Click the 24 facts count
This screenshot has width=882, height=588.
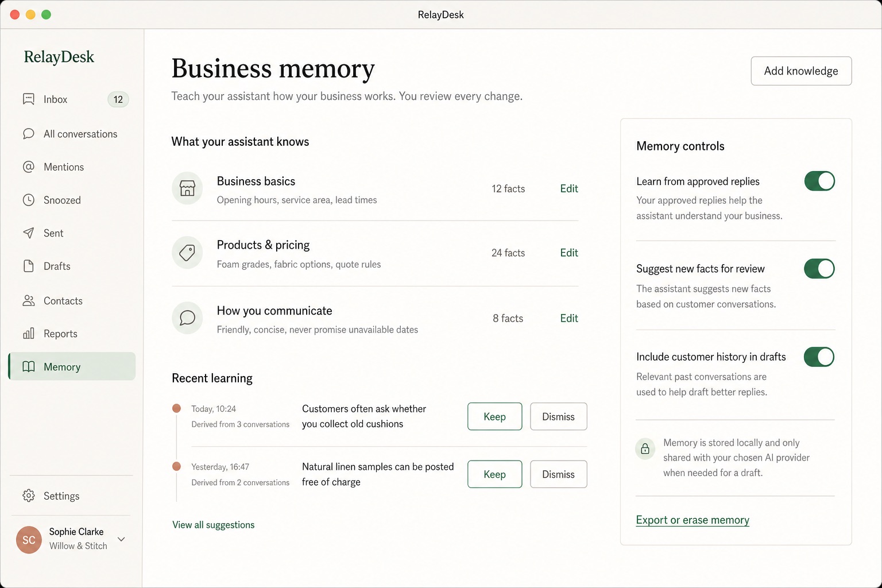coord(508,253)
